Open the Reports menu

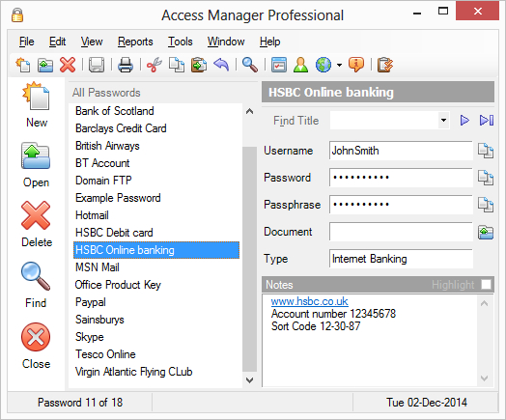(x=135, y=42)
